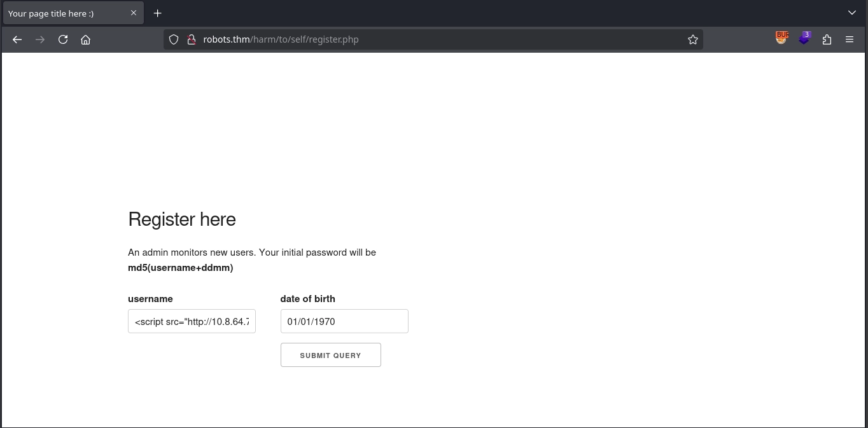Image resolution: width=868 pixels, height=428 pixels.
Task: Open a new tab with the plus button
Action: (x=158, y=13)
